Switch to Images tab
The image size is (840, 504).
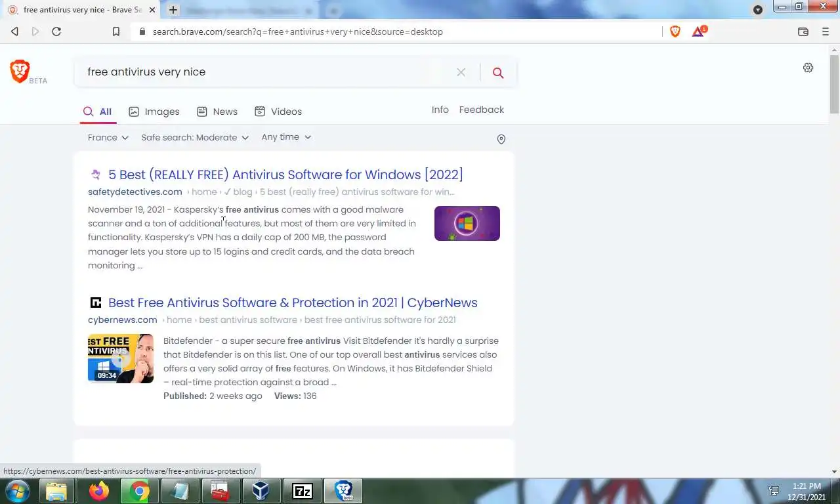pos(154,112)
